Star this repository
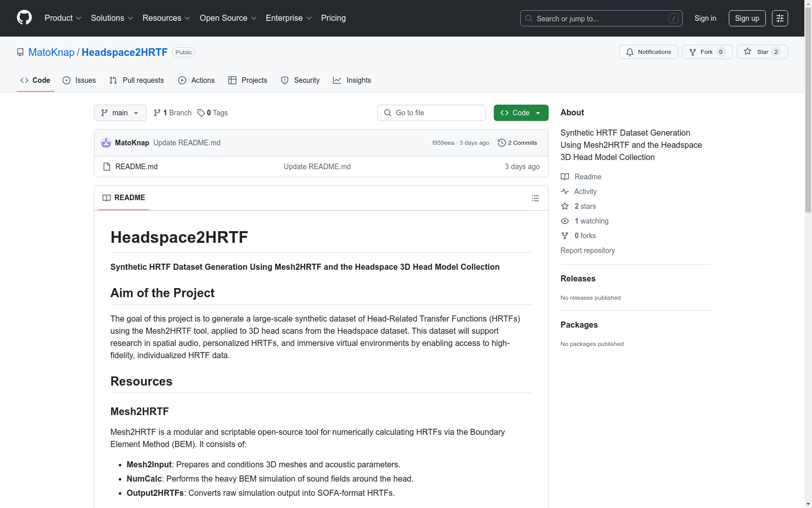812x508 pixels. click(762, 52)
